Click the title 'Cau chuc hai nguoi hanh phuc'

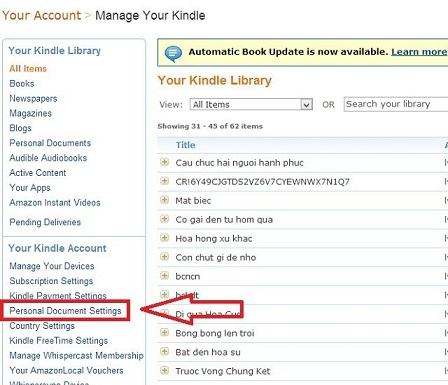239,163
